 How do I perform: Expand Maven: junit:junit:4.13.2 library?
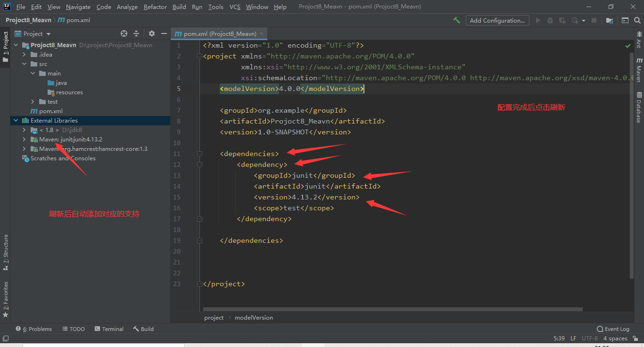[x=24, y=140]
